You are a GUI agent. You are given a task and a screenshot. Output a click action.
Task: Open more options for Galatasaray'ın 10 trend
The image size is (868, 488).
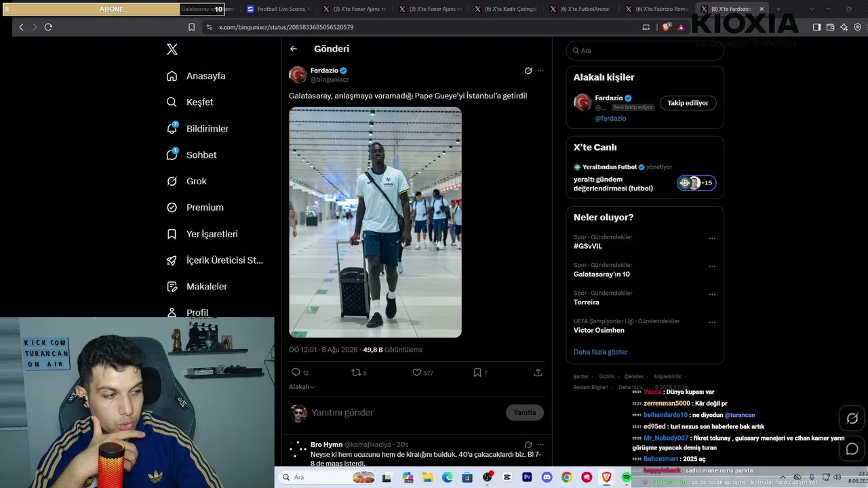point(712,266)
